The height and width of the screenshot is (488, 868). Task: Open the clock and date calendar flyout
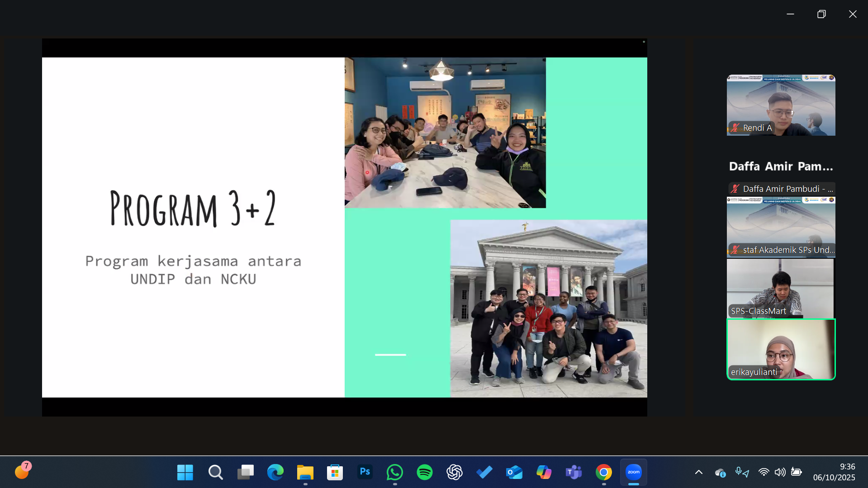[x=834, y=472]
